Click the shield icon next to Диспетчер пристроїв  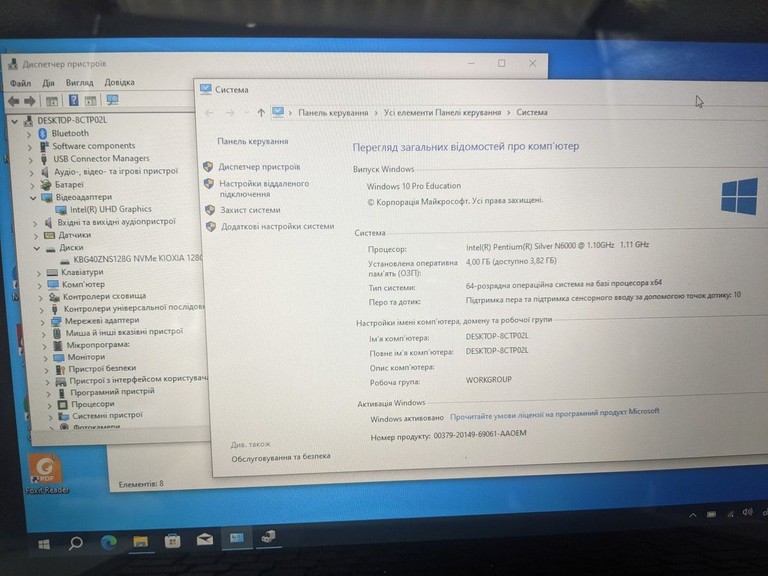208,167
